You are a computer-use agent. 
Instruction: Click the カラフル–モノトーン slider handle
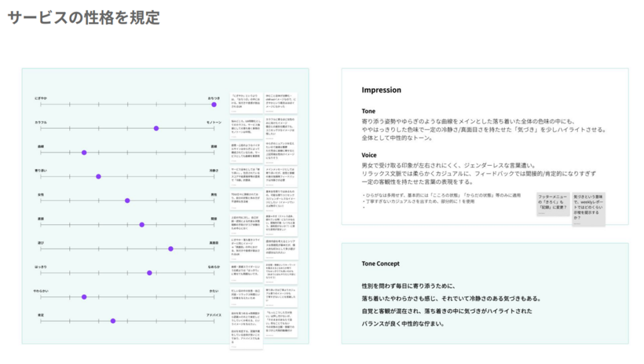point(156,128)
